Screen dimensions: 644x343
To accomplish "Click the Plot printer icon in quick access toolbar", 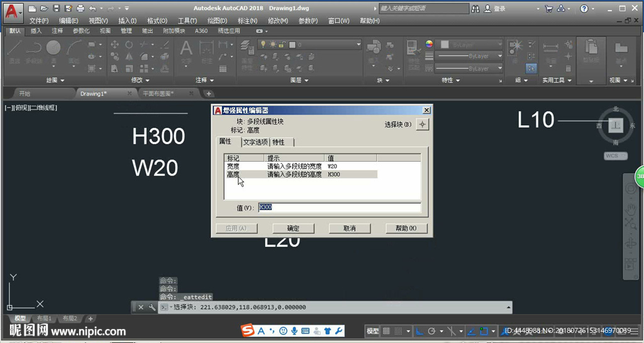I will (80, 8).
